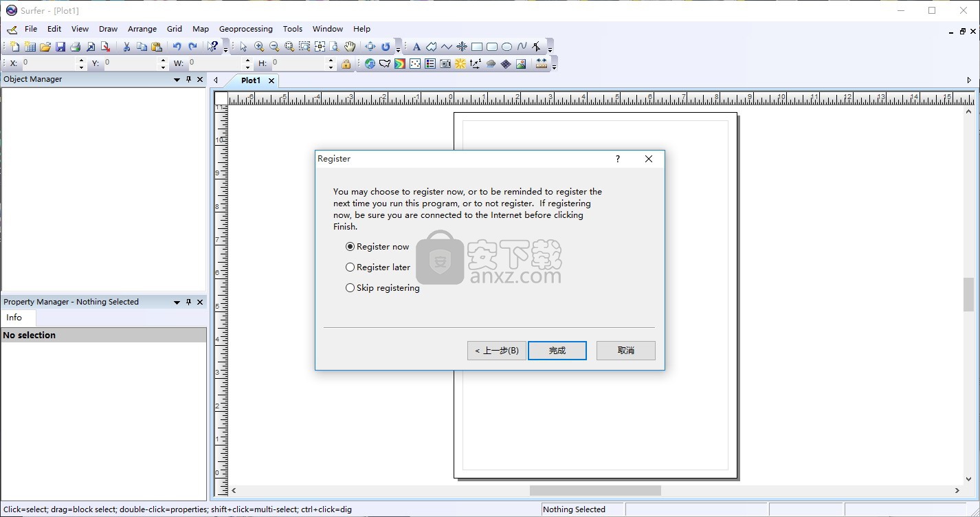The image size is (980, 517).
Task: Pin the Property Manager panel
Action: click(189, 302)
